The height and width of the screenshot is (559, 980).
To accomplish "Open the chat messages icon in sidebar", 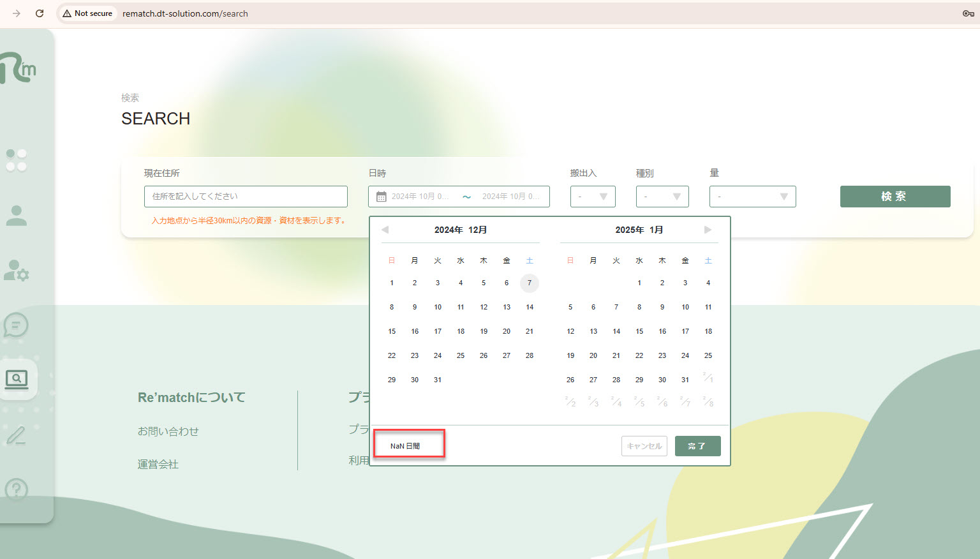I will coord(16,325).
